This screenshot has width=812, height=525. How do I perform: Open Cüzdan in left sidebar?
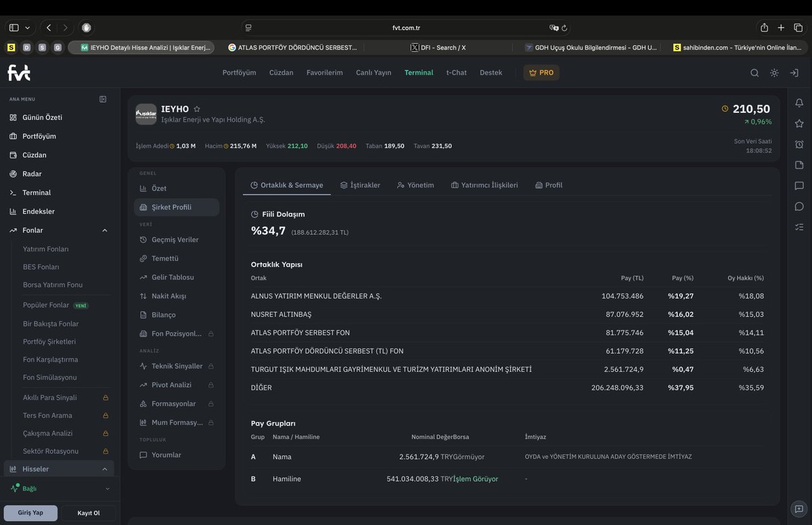(x=35, y=155)
